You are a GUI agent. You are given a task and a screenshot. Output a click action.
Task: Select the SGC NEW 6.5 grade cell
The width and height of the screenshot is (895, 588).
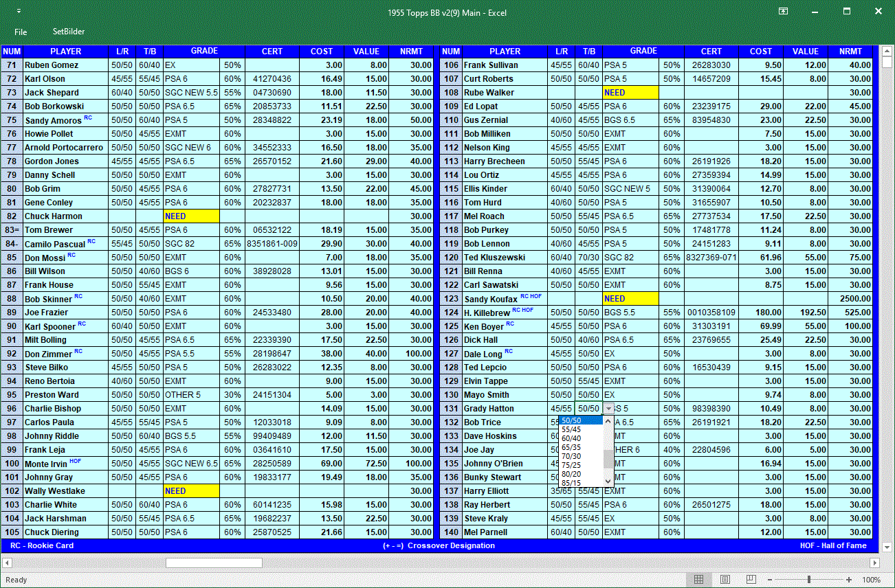click(191, 464)
